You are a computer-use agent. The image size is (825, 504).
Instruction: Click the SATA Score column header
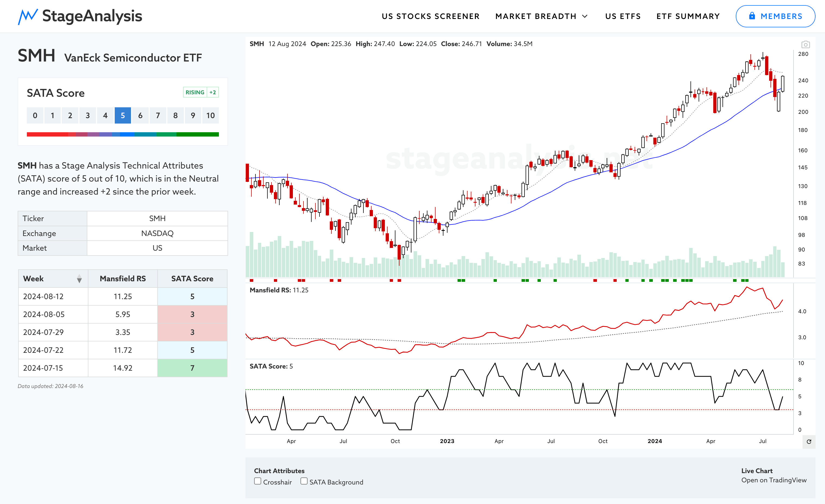[192, 279]
